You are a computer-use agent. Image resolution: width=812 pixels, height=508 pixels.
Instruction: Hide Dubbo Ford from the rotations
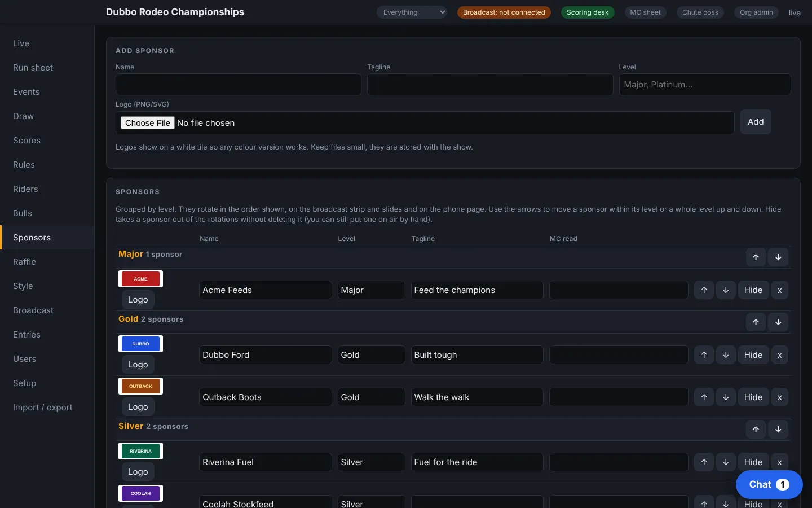753,355
